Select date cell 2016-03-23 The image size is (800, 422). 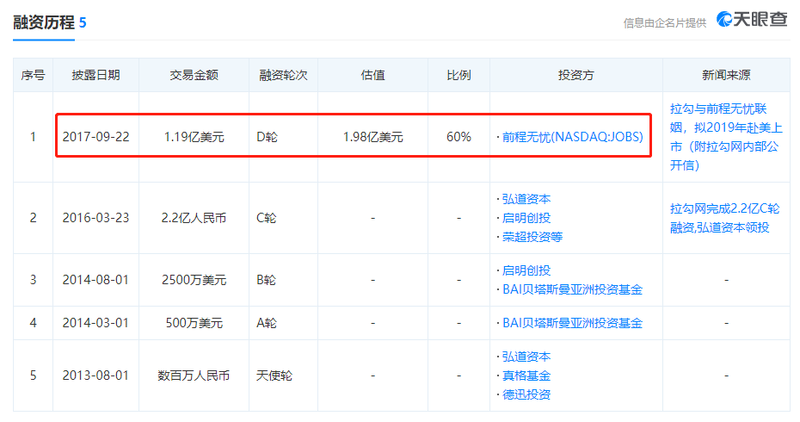[x=96, y=218]
